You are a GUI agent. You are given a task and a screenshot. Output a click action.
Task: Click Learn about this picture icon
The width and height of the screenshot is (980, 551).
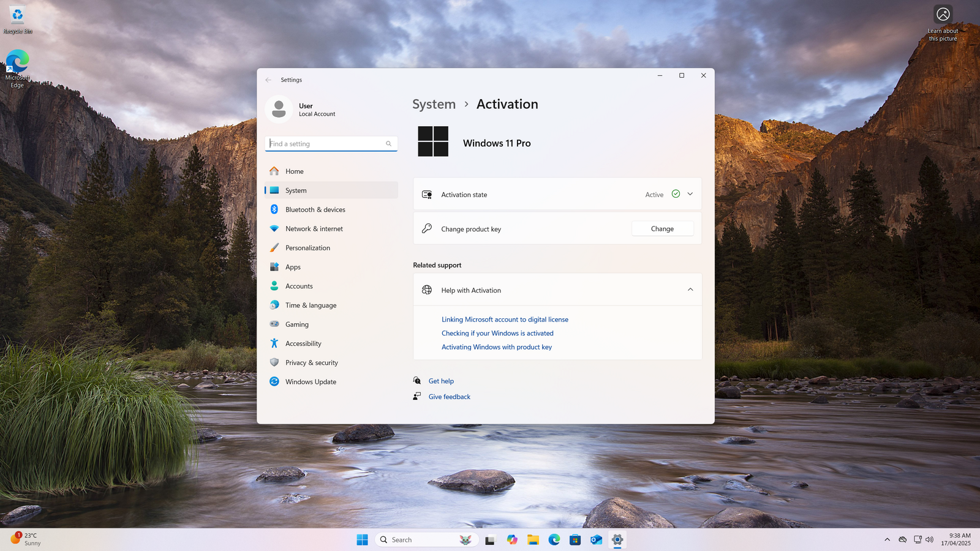pyautogui.click(x=943, y=23)
